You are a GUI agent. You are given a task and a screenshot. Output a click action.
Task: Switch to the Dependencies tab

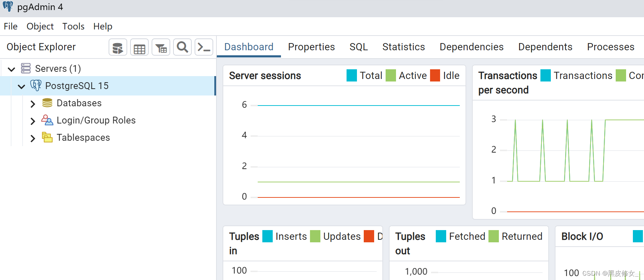point(472,47)
